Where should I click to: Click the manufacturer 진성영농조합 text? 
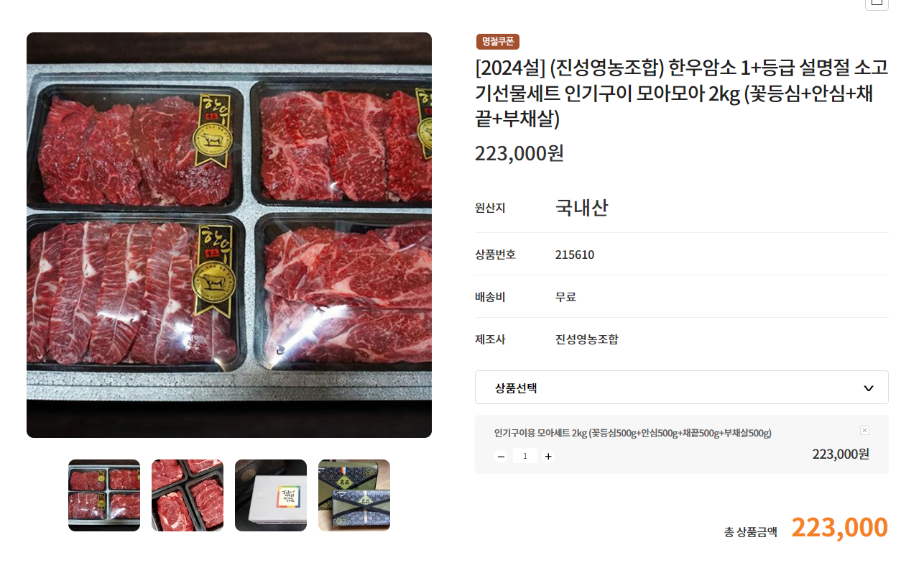click(586, 339)
